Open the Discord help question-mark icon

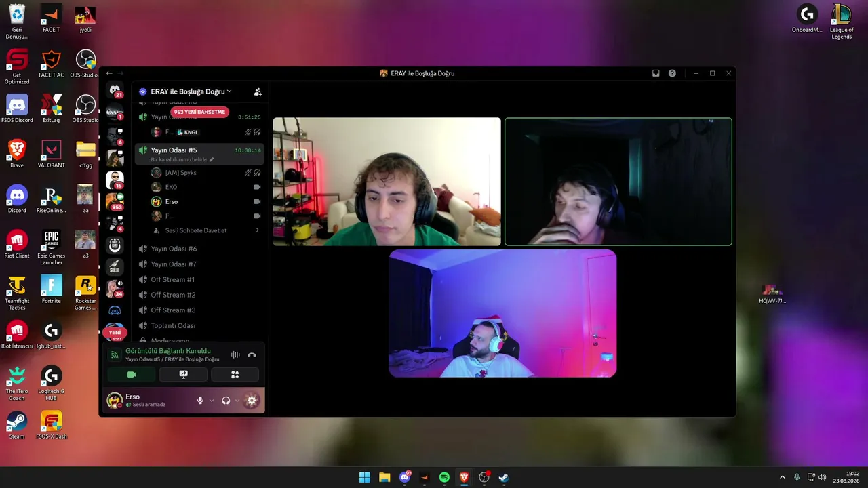click(672, 73)
